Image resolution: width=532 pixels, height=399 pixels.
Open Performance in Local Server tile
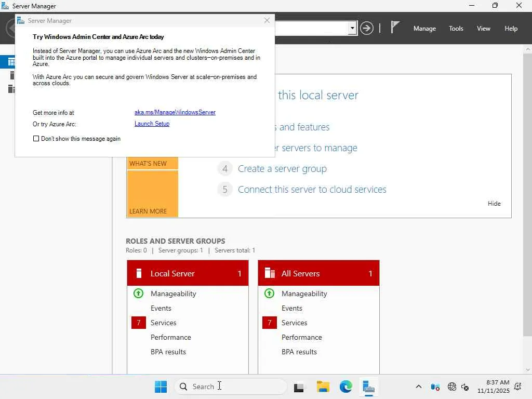point(170,337)
